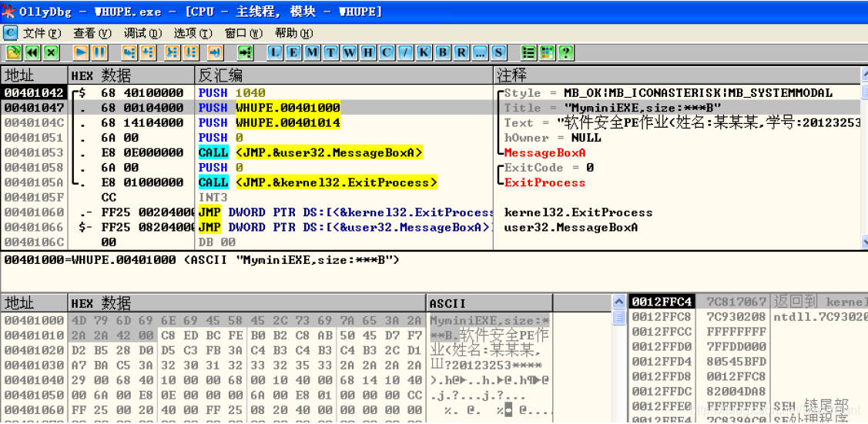The image size is (868, 424).
Task: Click the Step Over toolbar icon
Action: click(148, 52)
